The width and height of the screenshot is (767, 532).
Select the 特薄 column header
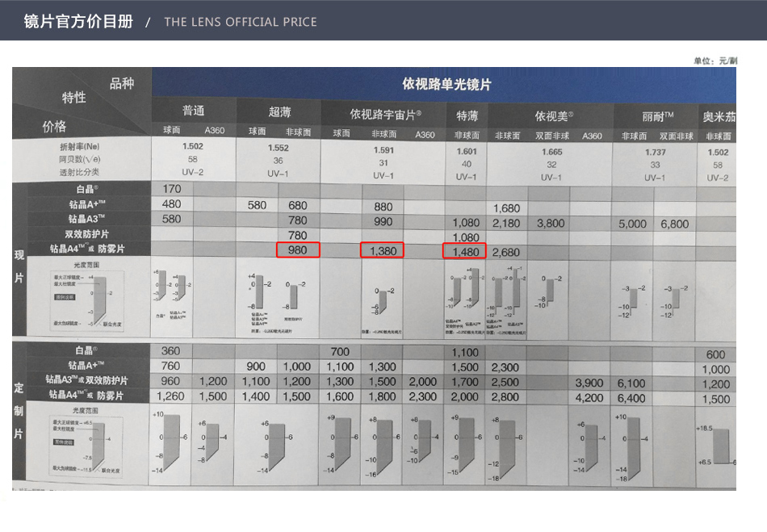(467, 116)
